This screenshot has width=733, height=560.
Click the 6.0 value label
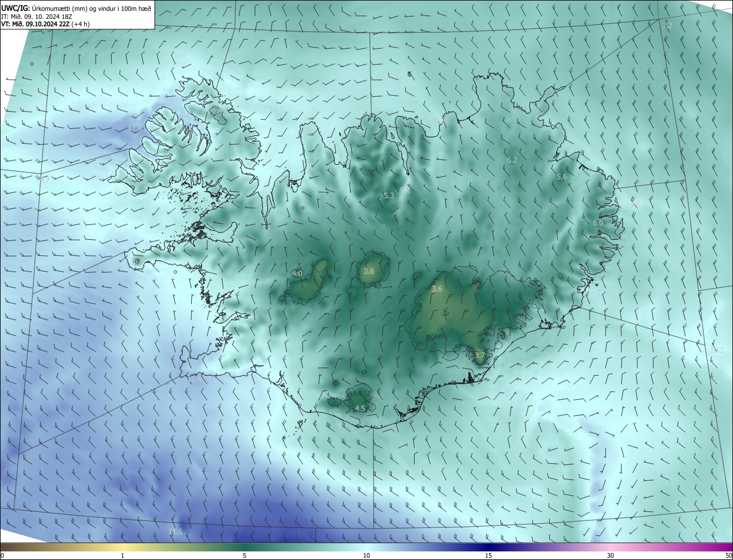[598, 223]
